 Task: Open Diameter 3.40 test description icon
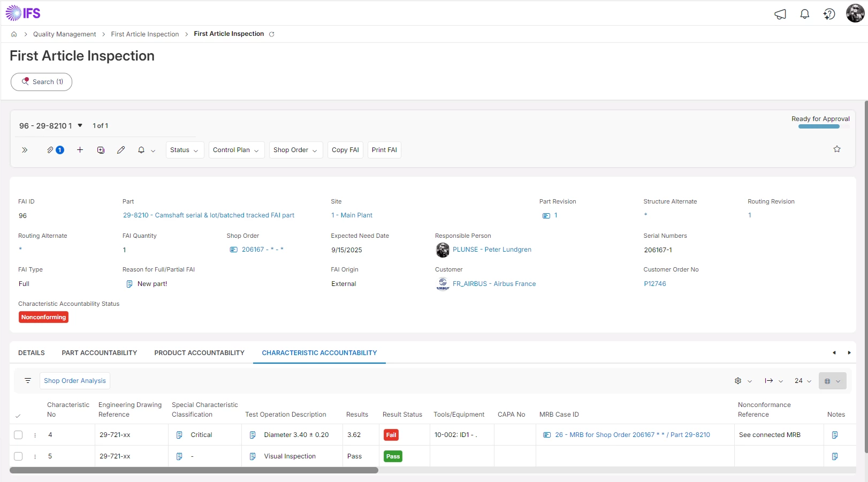(x=253, y=435)
